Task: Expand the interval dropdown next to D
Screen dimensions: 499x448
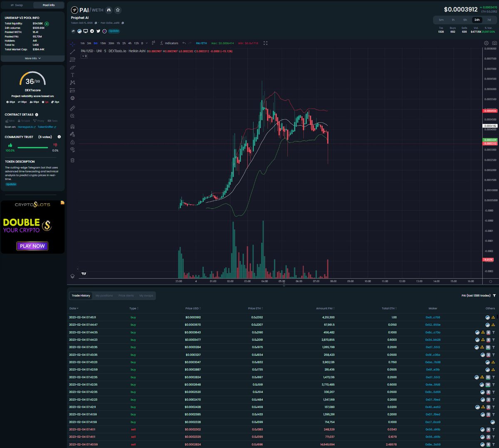Action: (x=146, y=43)
